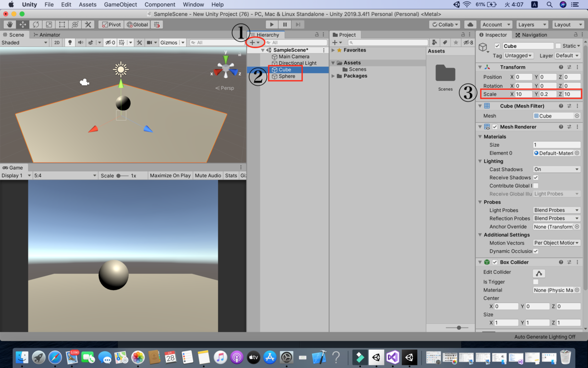Image resolution: width=588 pixels, height=368 pixels.
Task: Switch to Navigation tab
Action: pyautogui.click(x=531, y=35)
